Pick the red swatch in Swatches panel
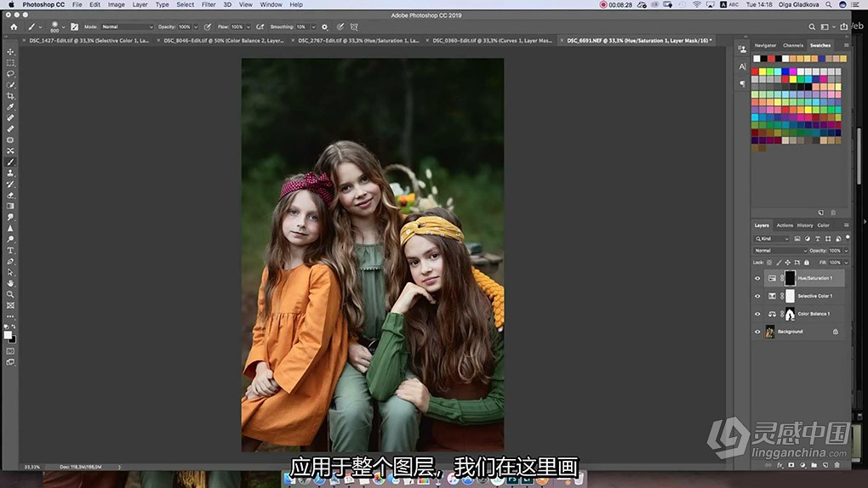 click(x=755, y=71)
